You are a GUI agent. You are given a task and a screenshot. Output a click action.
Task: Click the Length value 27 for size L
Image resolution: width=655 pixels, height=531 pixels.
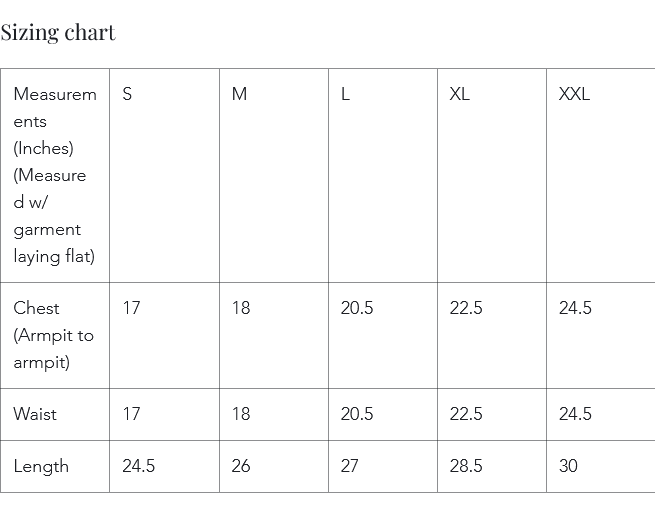[x=350, y=466]
